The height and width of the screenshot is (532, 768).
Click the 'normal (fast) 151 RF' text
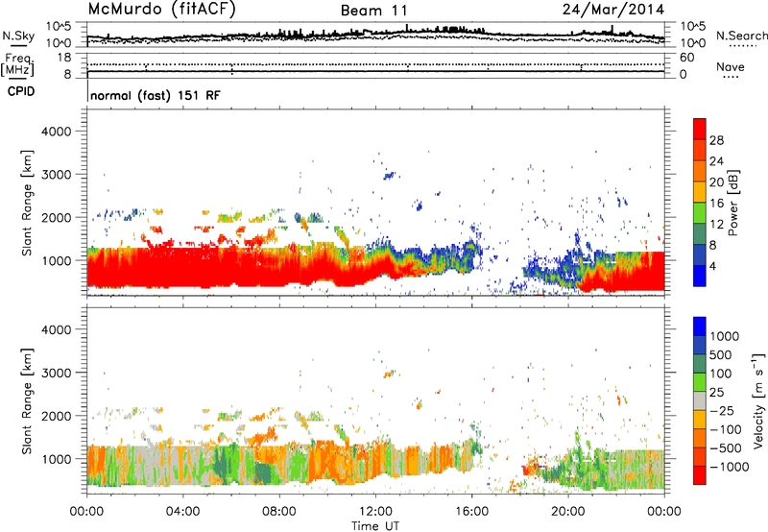coord(156,95)
